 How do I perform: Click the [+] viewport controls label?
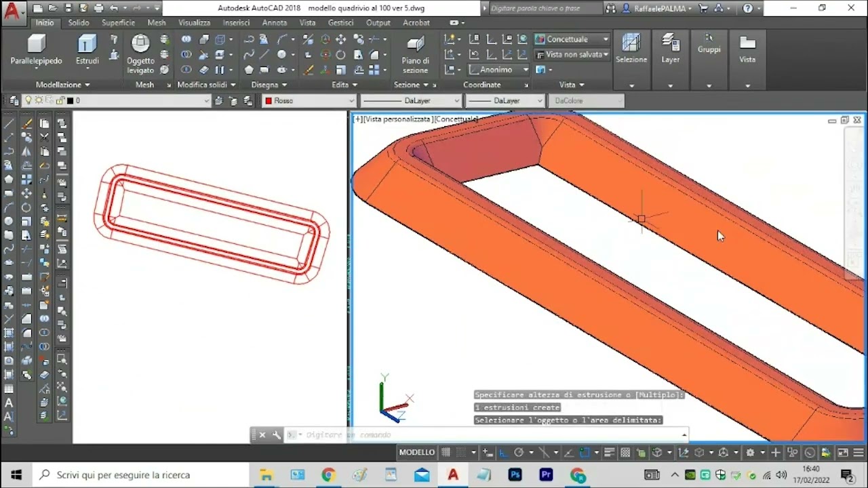point(358,119)
